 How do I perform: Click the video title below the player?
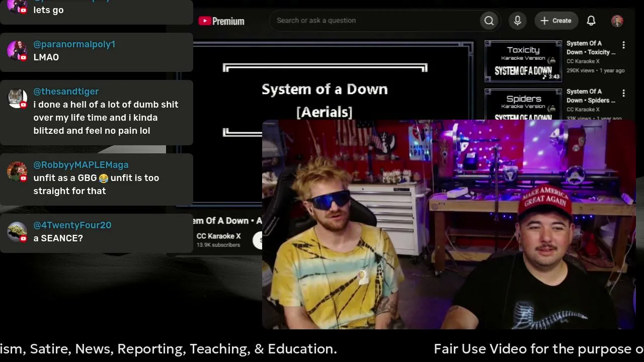(x=227, y=221)
